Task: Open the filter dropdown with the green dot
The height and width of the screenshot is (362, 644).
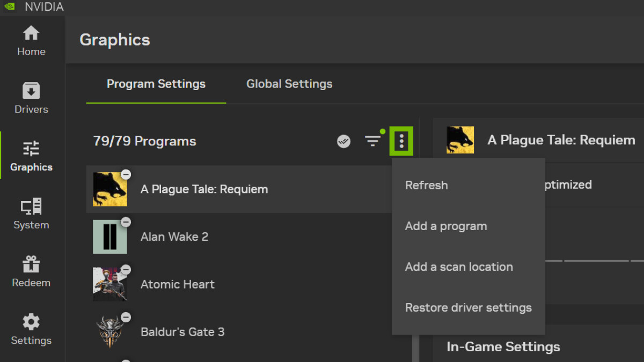Action: click(x=374, y=141)
